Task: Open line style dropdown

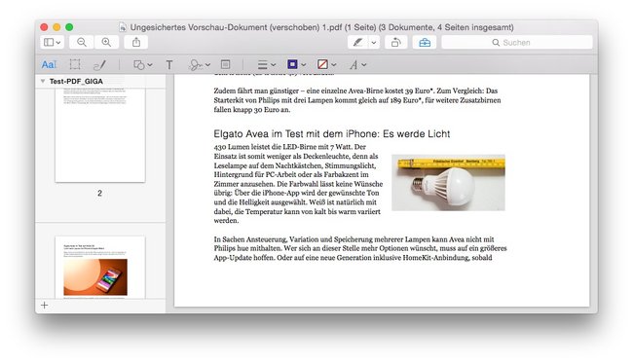Action: 267,65
